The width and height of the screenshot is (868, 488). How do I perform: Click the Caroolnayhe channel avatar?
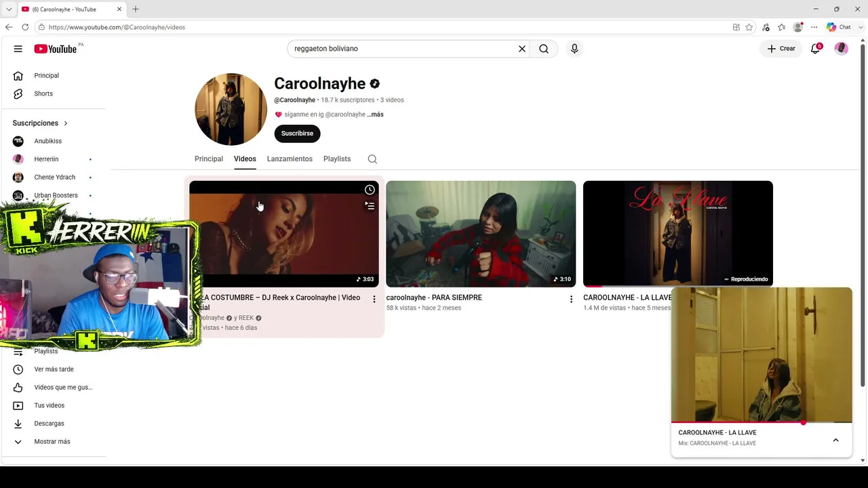(231, 109)
